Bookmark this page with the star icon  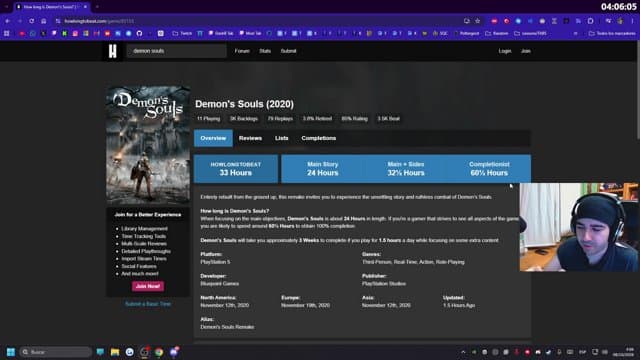coord(477,21)
